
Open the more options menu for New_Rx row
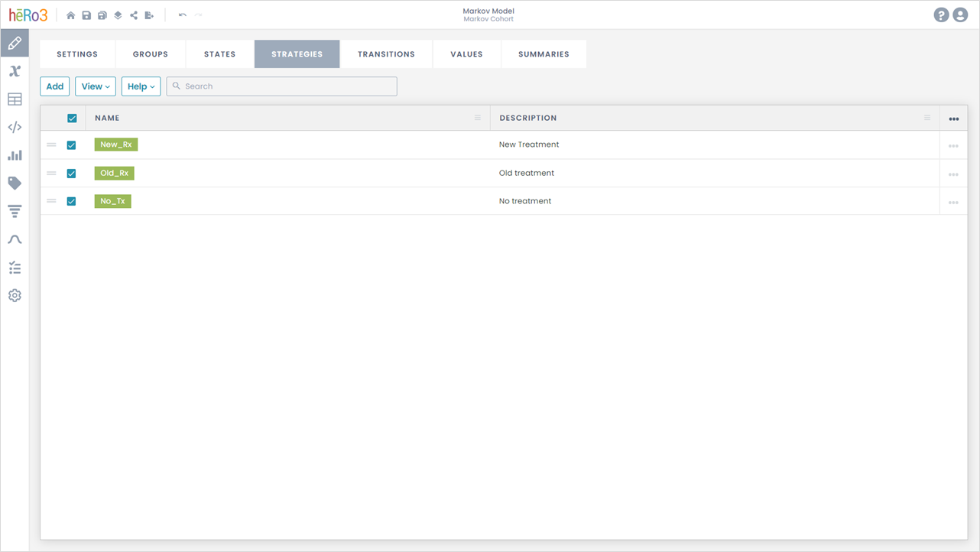pyautogui.click(x=953, y=146)
